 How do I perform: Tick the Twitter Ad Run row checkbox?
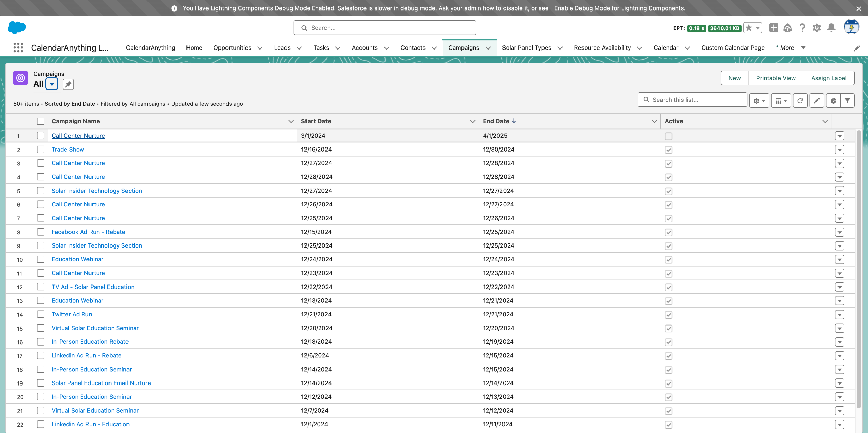pos(41,314)
